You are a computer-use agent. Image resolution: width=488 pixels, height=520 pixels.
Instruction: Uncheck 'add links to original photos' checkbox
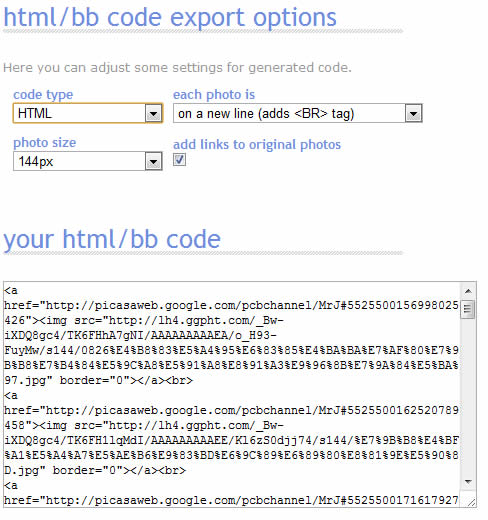(x=179, y=160)
